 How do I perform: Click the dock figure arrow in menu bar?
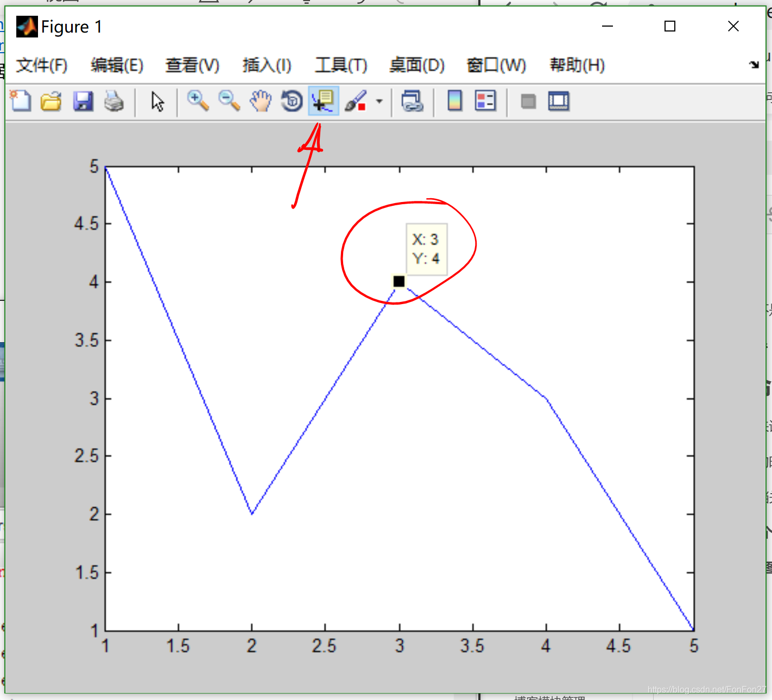[x=754, y=65]
